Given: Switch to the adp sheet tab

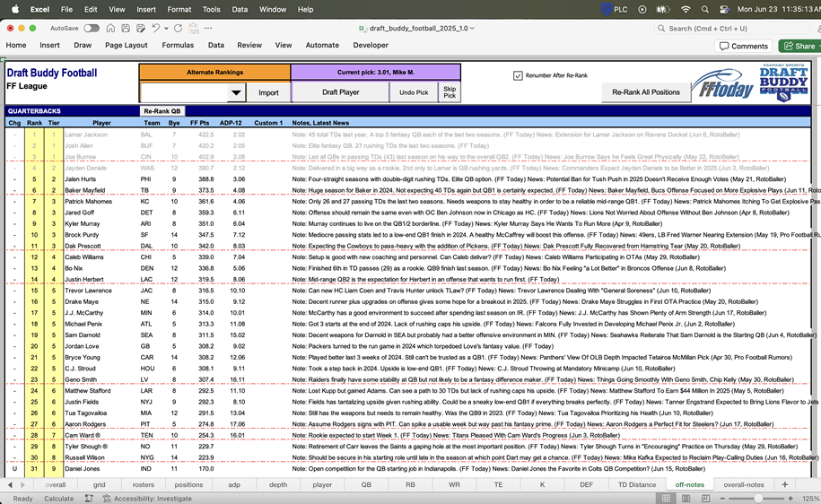Looking at the screenshot, I should pyautogui.click(x=234, y=484).
